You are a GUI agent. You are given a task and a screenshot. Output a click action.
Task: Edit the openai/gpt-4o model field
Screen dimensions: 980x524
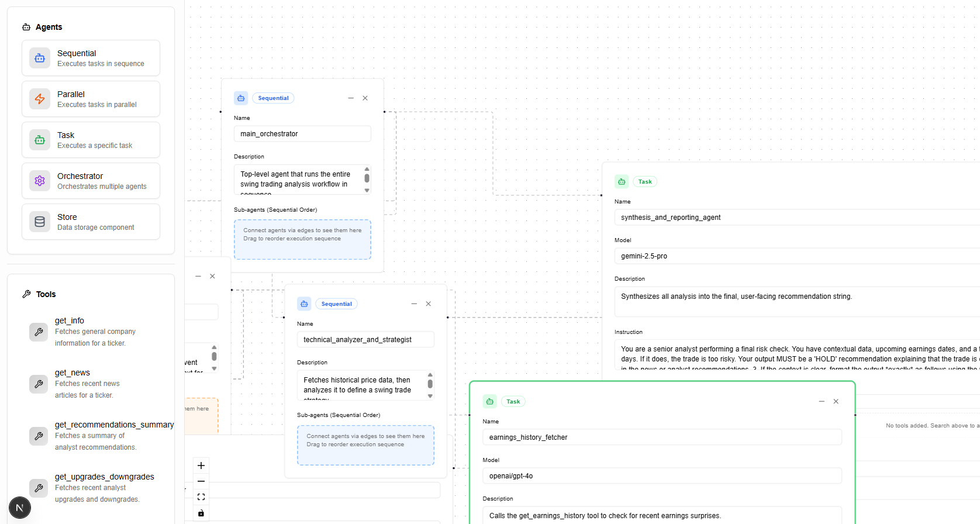662,476
